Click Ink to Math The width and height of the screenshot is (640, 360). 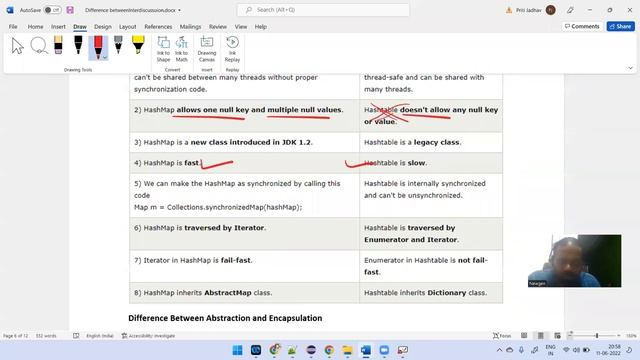click(x=181, y=49)
